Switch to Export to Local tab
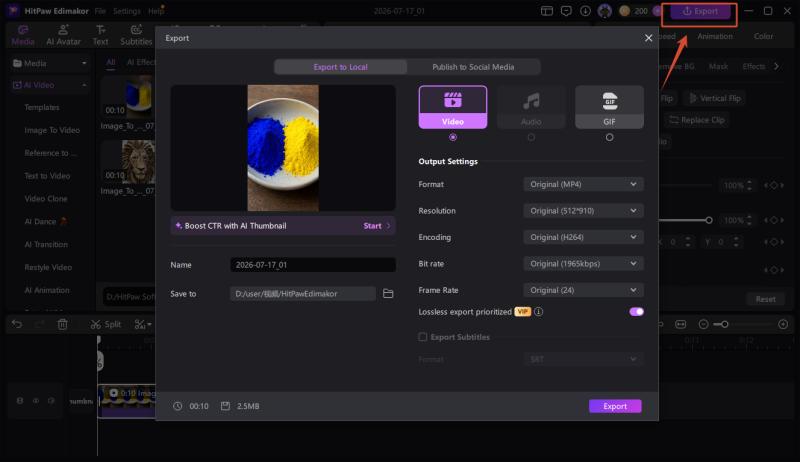The image size is (800, 462). tap(340, 67)
